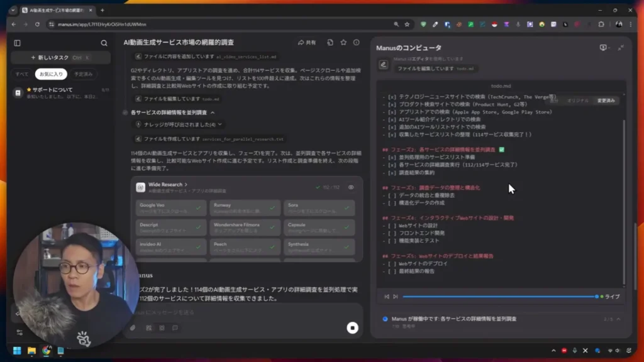This screenshot has height=362, width=644.
Task: Click the zoom magnifier in address bar
Action: tap(396, 25)
